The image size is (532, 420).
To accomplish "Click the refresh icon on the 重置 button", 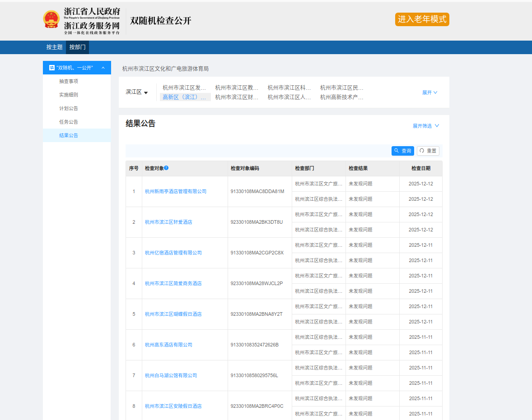I will [x=422, y=151].
